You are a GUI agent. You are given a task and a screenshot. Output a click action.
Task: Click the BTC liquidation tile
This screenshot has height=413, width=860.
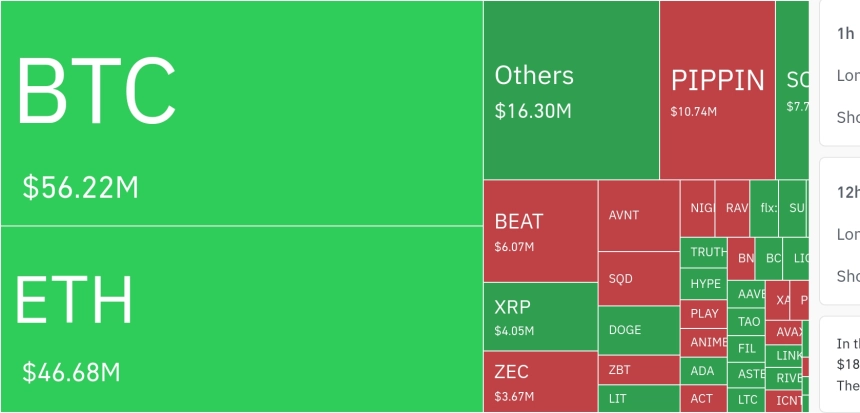point(241,113)
